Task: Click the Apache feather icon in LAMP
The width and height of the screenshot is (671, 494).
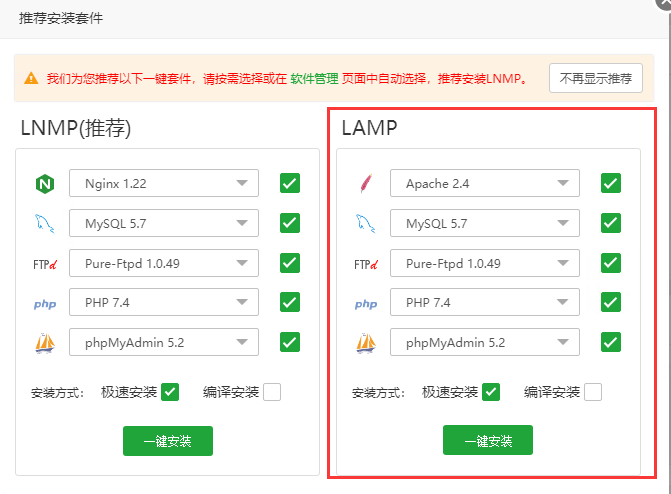Action: [365, 183]
